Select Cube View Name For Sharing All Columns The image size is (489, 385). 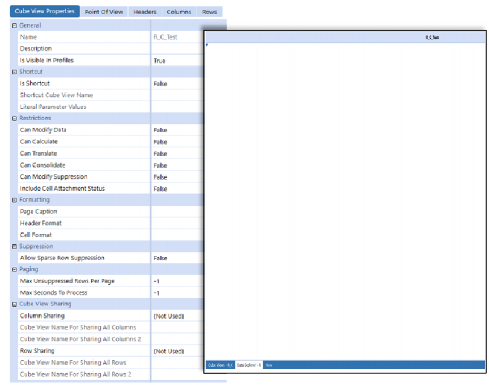pyautogui.click(x=78, y=327)
